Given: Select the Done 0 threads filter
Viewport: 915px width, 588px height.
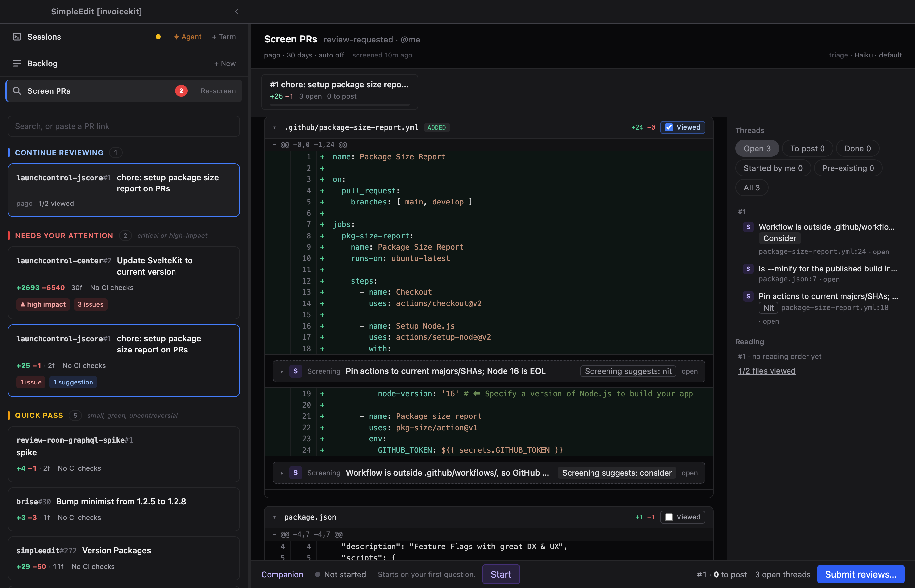Looking at the screenshot, I should (x=857, y=149).
